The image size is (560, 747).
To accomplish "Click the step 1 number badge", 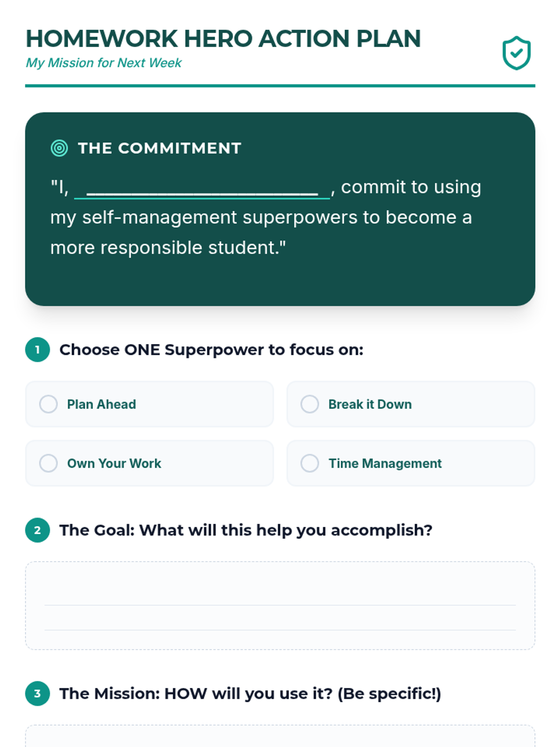I will pos(38,350).
